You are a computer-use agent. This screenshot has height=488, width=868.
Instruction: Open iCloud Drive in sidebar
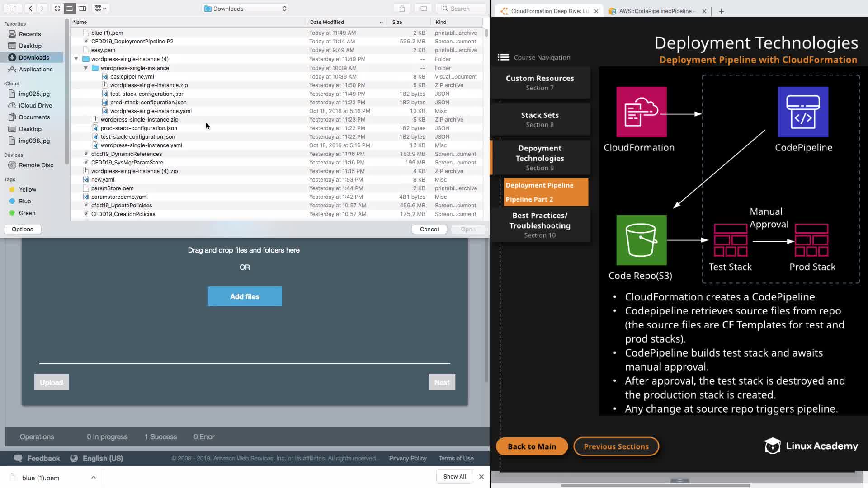35,105
